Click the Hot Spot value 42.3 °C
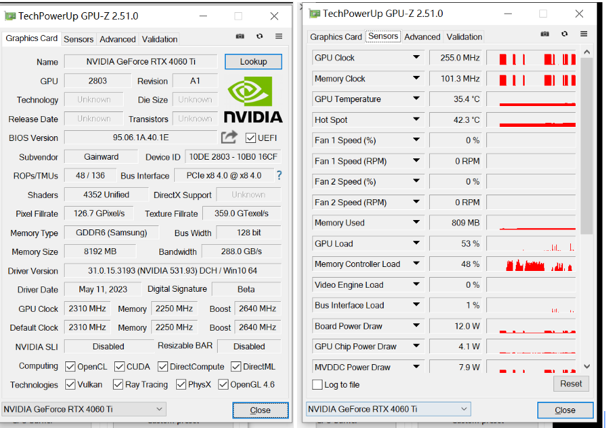This screenshot has height=428, width=606. pyautogui.click(x=456, y=119)
